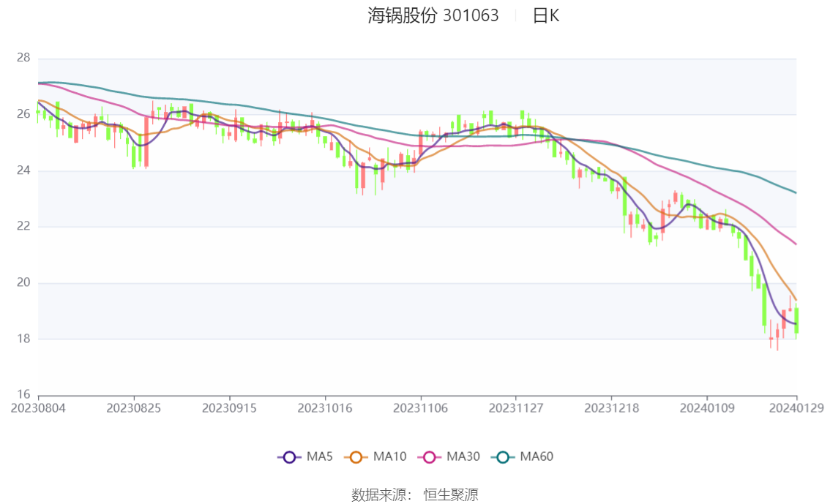830x504 pixels.
Task: Click the 20231218 date axis label
Action: tap(611, 408)
